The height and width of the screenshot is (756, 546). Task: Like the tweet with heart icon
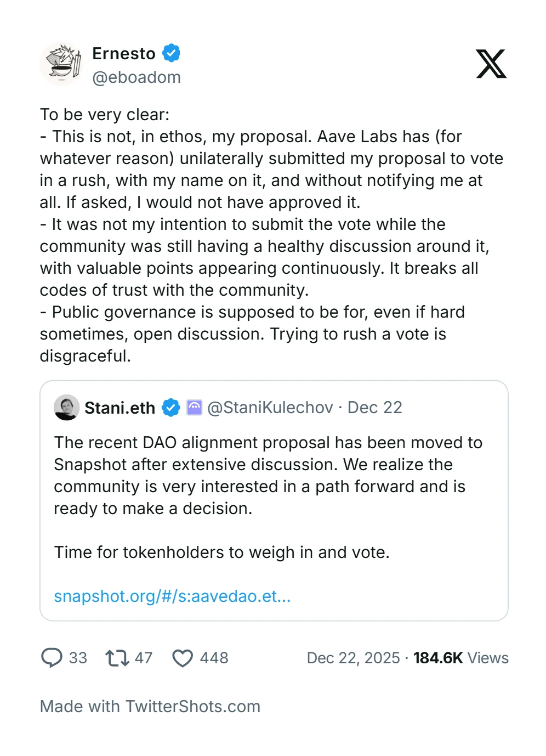pyautogui.click(x=183, y=658)
